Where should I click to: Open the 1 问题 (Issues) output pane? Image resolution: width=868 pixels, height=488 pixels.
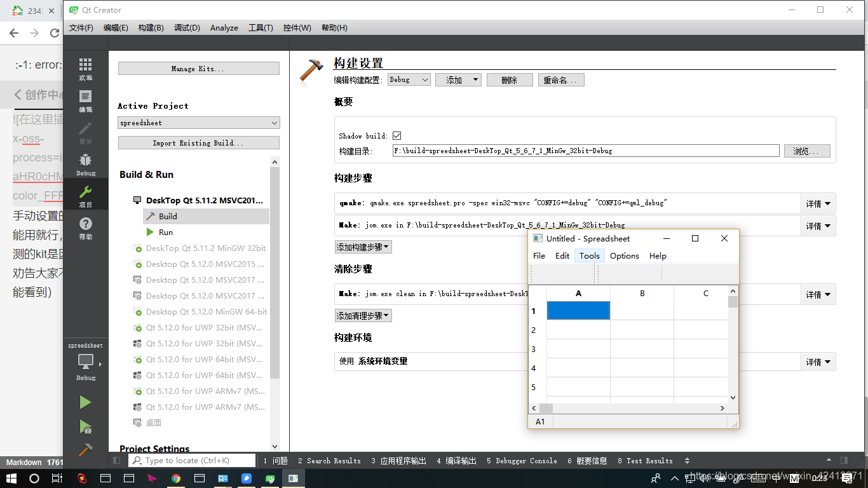276,461
